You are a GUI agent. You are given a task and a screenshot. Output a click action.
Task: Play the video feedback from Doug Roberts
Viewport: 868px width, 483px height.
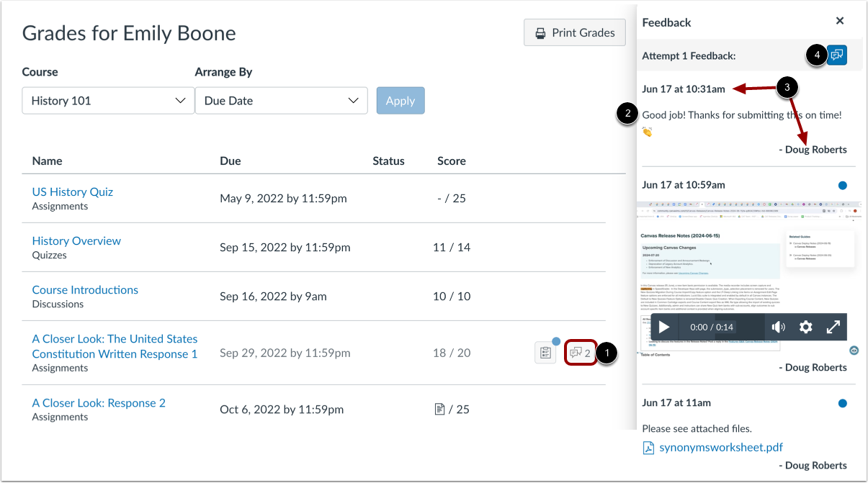[663, 327]
